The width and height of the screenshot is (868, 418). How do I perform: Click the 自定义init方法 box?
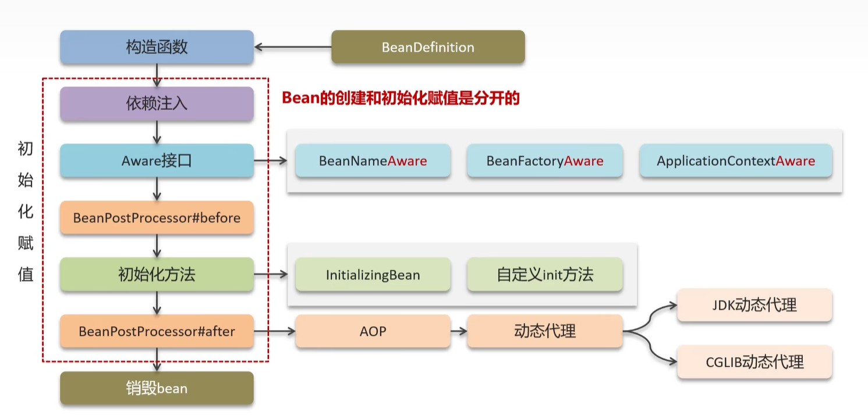click(545, 274)
